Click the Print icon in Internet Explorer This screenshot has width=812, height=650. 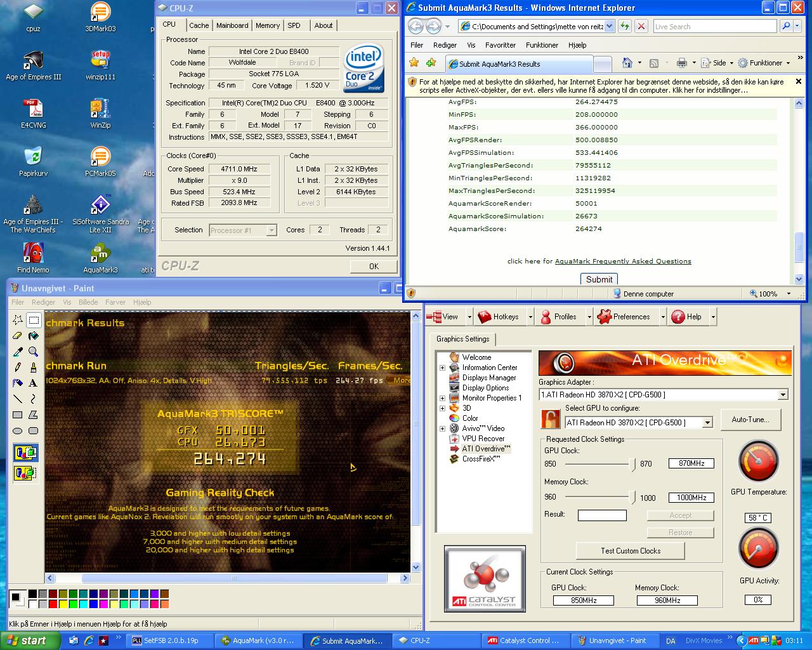682,63
